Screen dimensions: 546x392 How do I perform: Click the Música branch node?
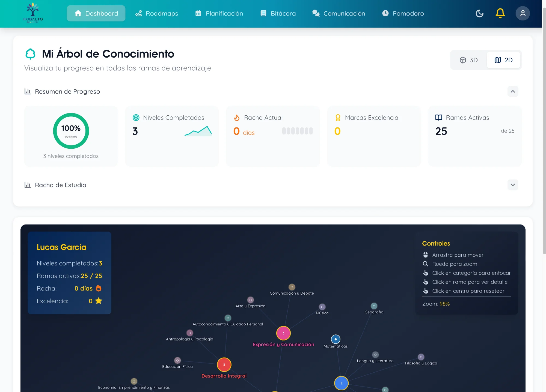322,307
